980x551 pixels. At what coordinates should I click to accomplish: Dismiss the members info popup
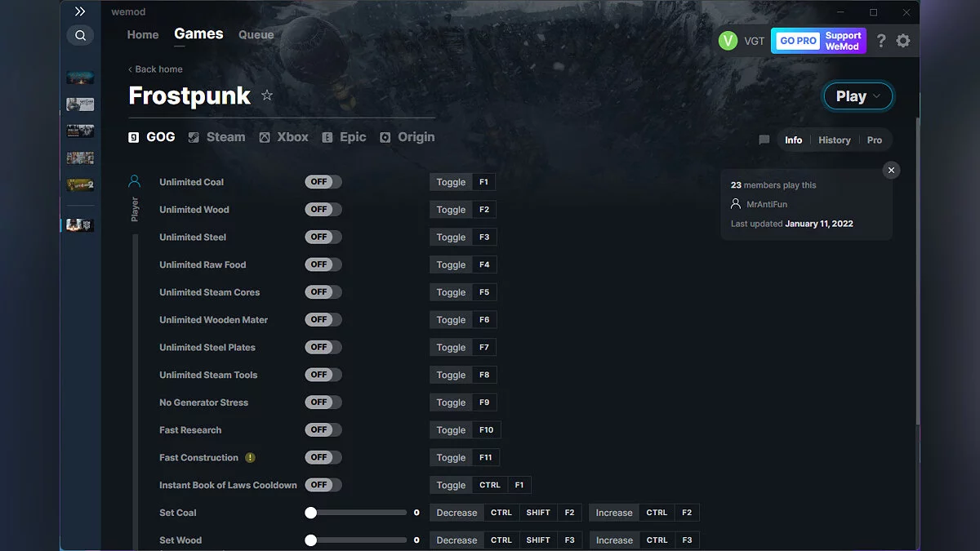pos(891,170)
